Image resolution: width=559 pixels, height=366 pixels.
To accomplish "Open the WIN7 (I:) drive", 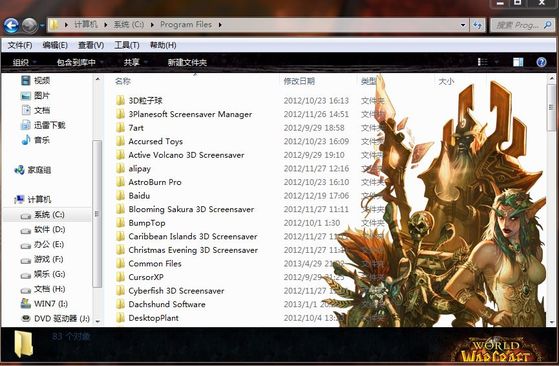I will pos(44,304).
